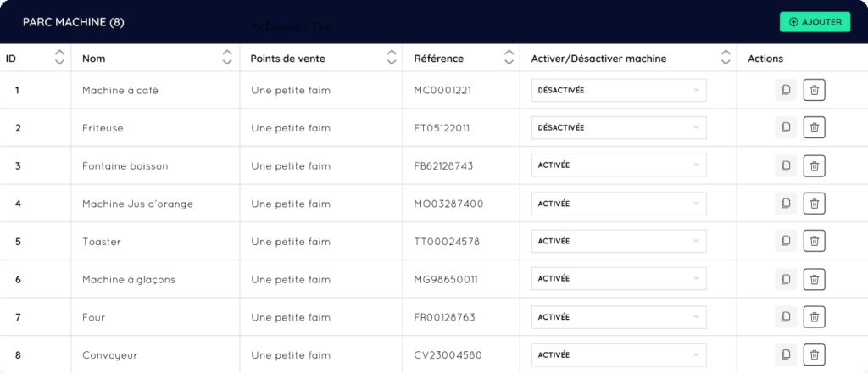The width and height of the screenshot is (868, 374).
Task: Open Toaster Activée status dropdown
Action: pyautogui.click(x=618, y=242)
